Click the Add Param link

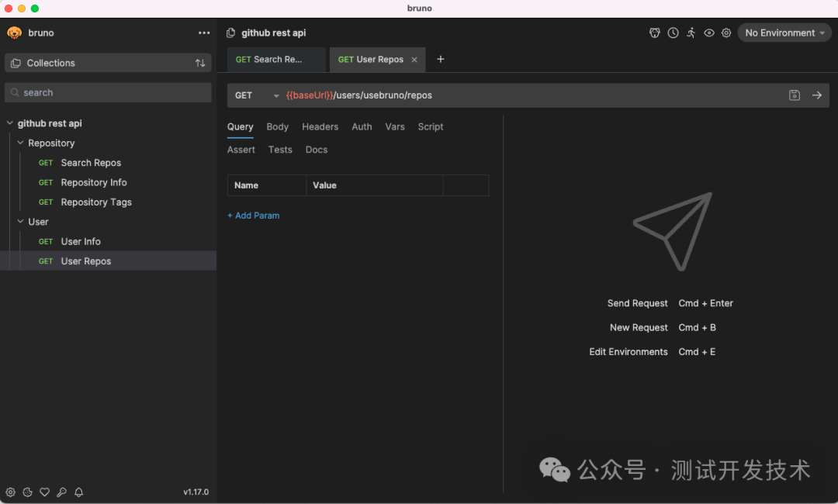[253, 215]
